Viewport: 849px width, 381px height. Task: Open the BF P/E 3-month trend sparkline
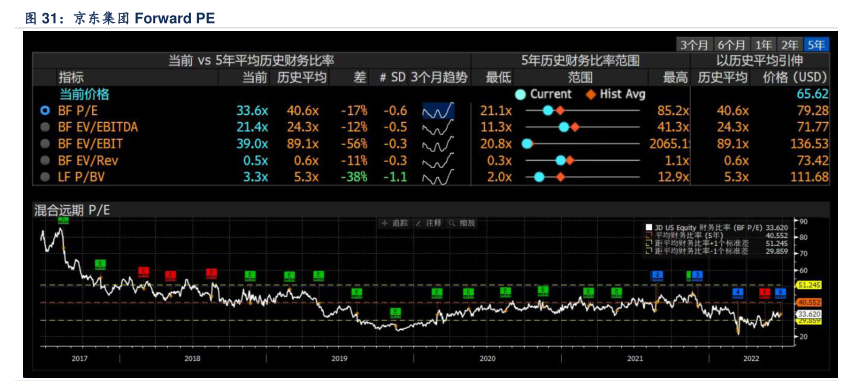(x=438, y=111)
